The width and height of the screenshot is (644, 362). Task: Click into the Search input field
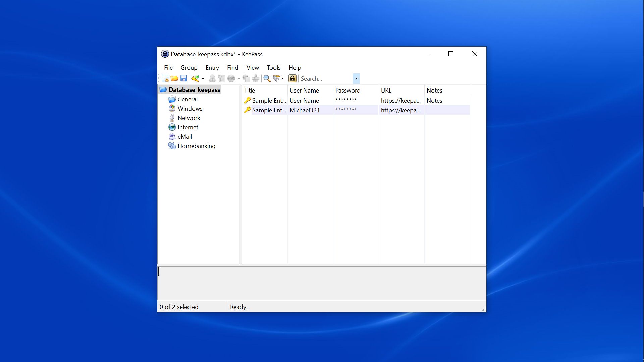(x=325, y=79)
